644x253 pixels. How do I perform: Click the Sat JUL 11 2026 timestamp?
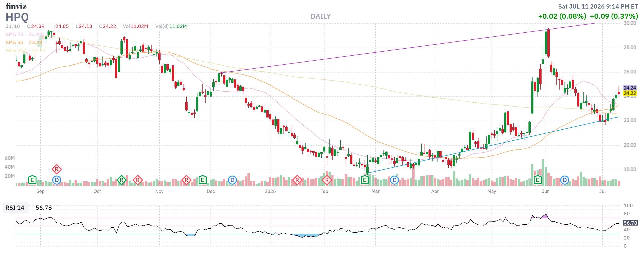point(598,7)
